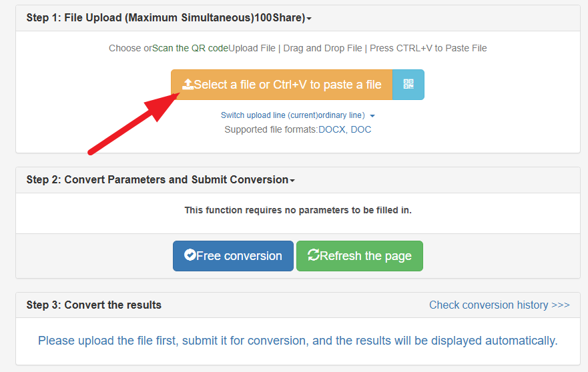This screenshot has width=588, height=372.
Task: Click the caret arrow beside Switch upload line
Action: coord(372,116)
